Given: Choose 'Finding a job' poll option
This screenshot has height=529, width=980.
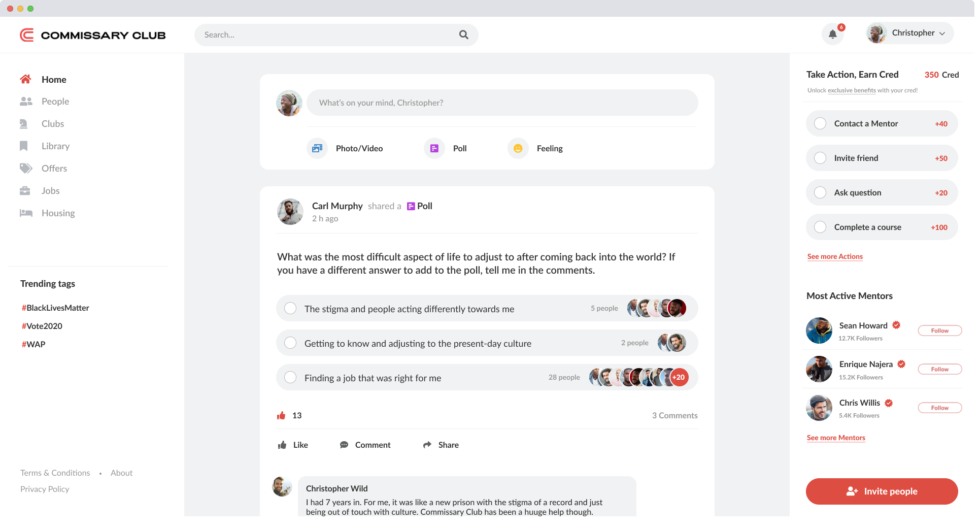Looking at the screenshot, I should (x=290, y=377).
